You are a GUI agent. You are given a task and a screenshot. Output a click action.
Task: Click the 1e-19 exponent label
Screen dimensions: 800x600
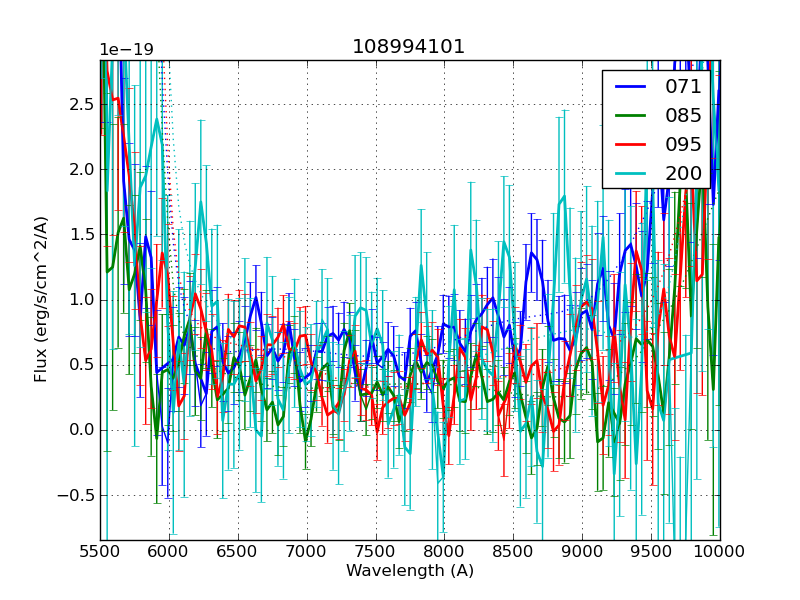pyautogui.click(x=126, y=50)
